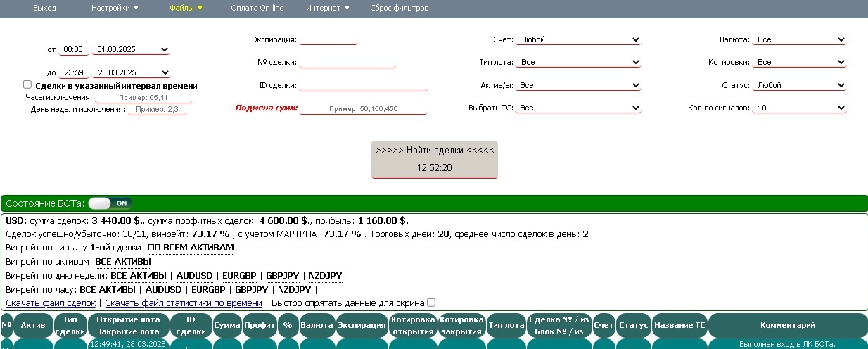Screen dimensions: 868x349
Task: Select AUDUSD in Винрейт по часу
Action: click(164, 289)
